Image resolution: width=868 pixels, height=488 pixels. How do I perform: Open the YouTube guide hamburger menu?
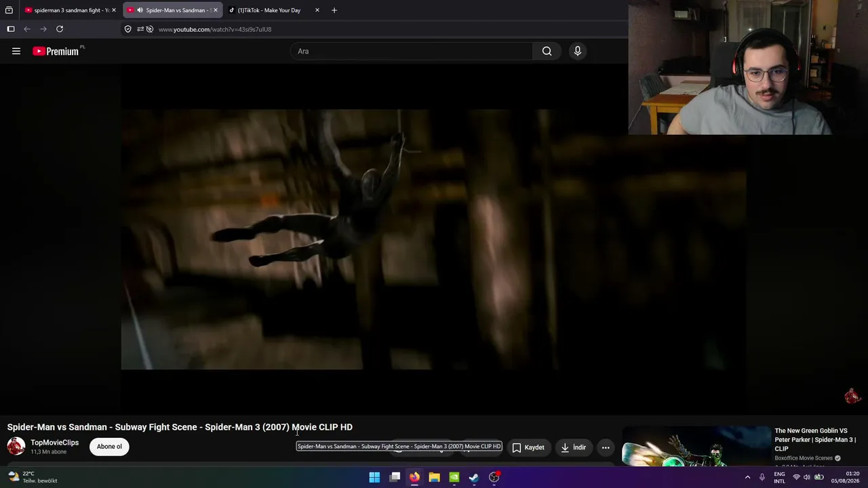click(16, 51)
